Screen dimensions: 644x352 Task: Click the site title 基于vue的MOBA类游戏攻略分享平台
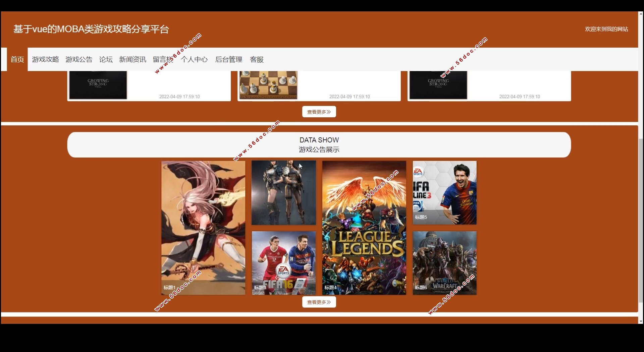[x=91, y=29]
